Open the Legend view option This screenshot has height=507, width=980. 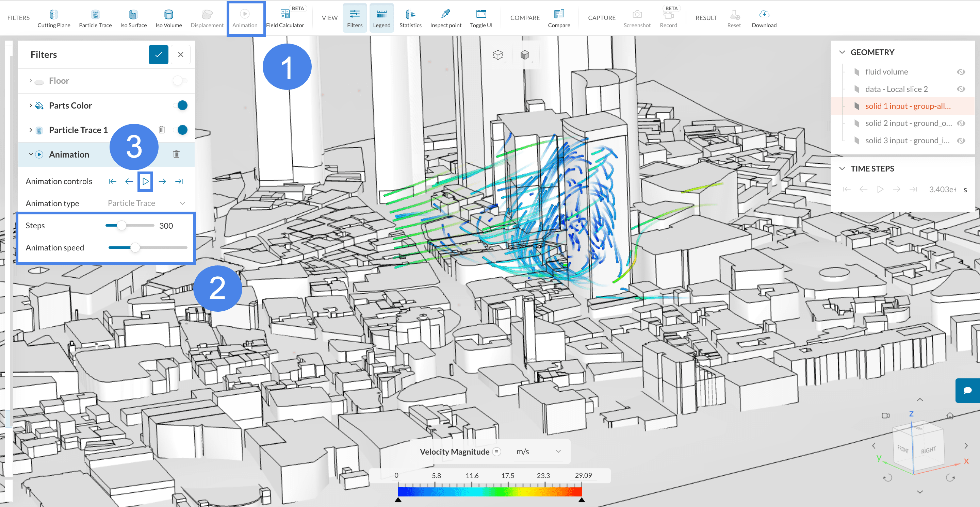(381, 18)
